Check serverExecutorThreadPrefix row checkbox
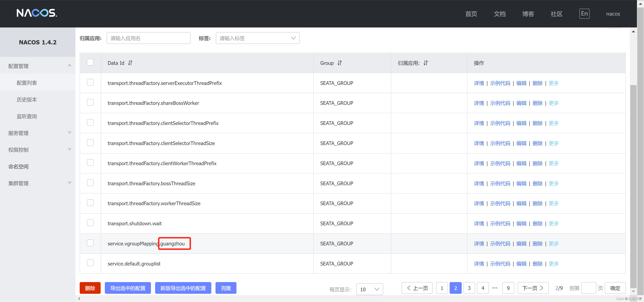 coord(90,82)
